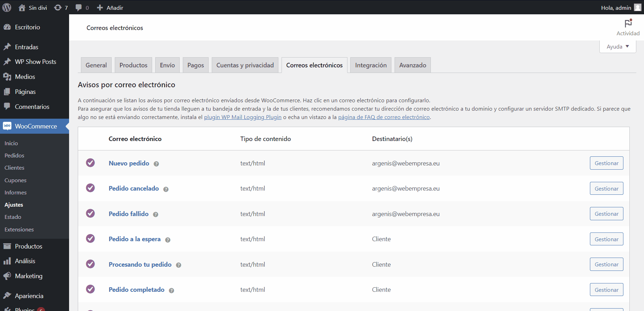Switch to the Pagos tab
The height and width of the screenshot is (311, 644).
(195, 65)
